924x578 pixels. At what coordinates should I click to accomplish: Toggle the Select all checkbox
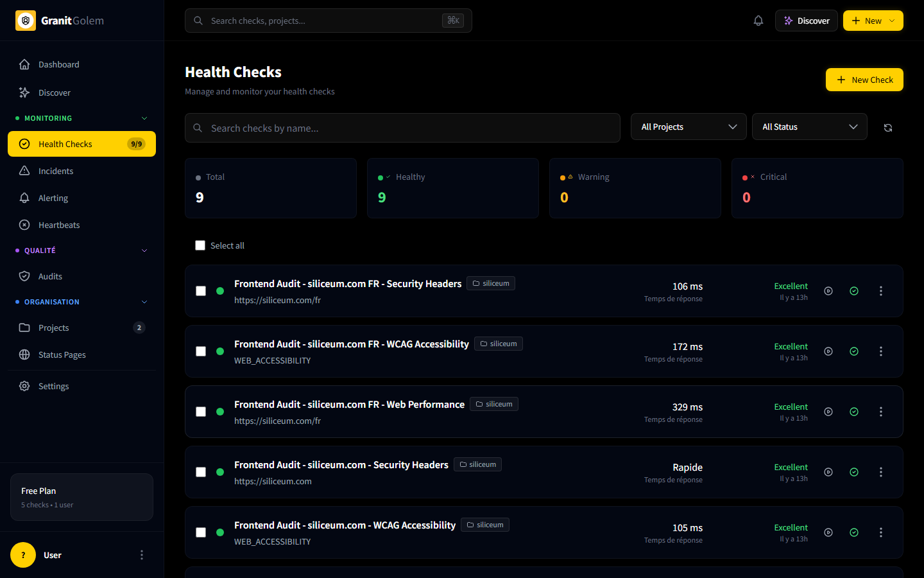click(200, 245)
